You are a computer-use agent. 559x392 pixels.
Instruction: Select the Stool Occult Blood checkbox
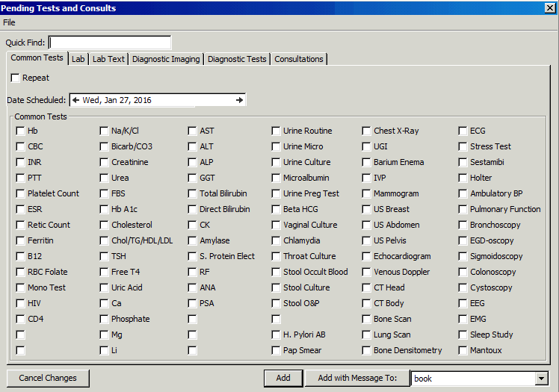276,272
